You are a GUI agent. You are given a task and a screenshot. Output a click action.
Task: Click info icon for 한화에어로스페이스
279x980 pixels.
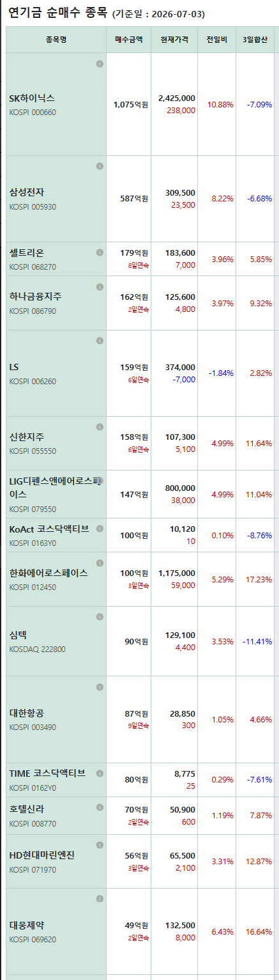[100, 563]
